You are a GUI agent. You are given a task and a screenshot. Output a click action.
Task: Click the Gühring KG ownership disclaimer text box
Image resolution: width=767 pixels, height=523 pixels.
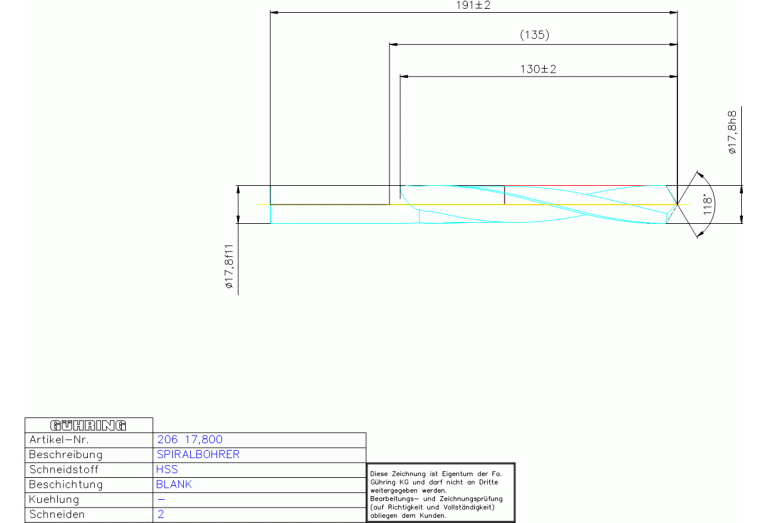[x=440, y=492]
